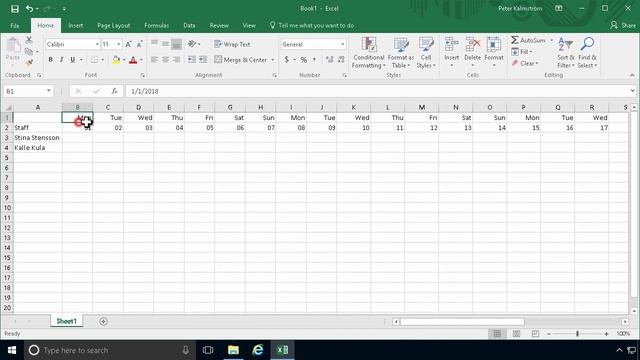This screenshot has height=360, width=640.
Task: Increase font size with the large A
Action: tap(128, 44)
